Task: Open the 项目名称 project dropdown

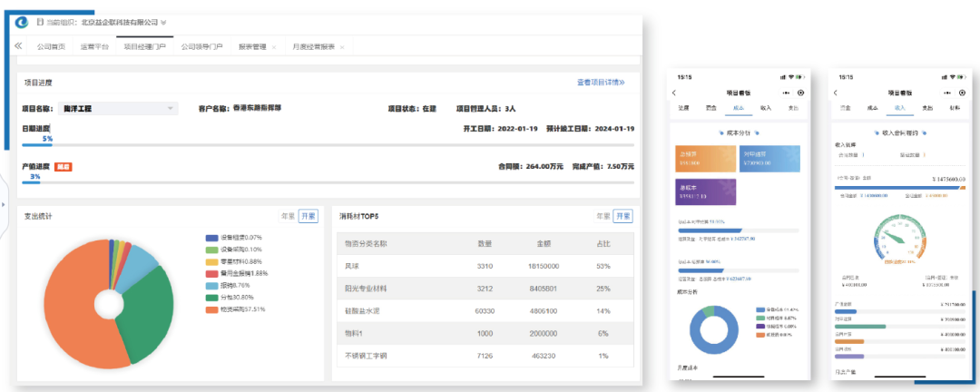Action: point(171,109)
